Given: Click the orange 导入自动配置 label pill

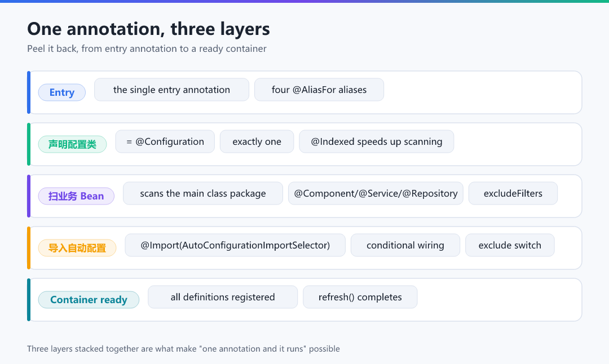Looking at the screenshot, I should (x=77, y=248).
